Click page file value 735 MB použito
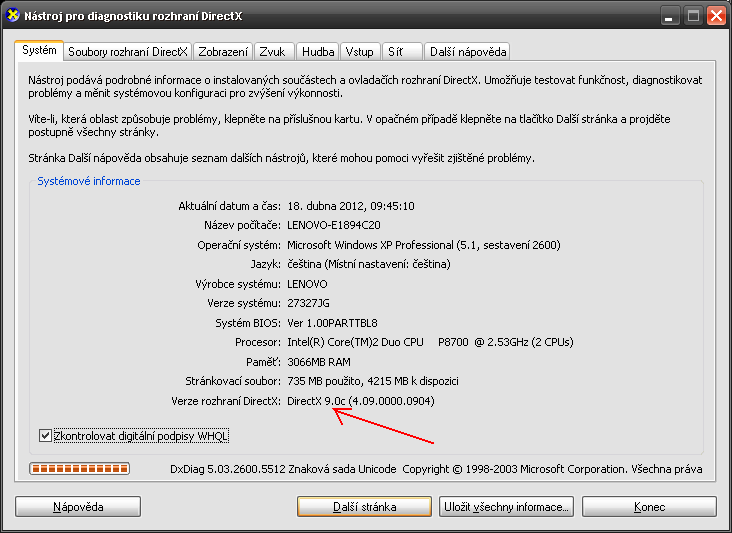 point(373,381)
